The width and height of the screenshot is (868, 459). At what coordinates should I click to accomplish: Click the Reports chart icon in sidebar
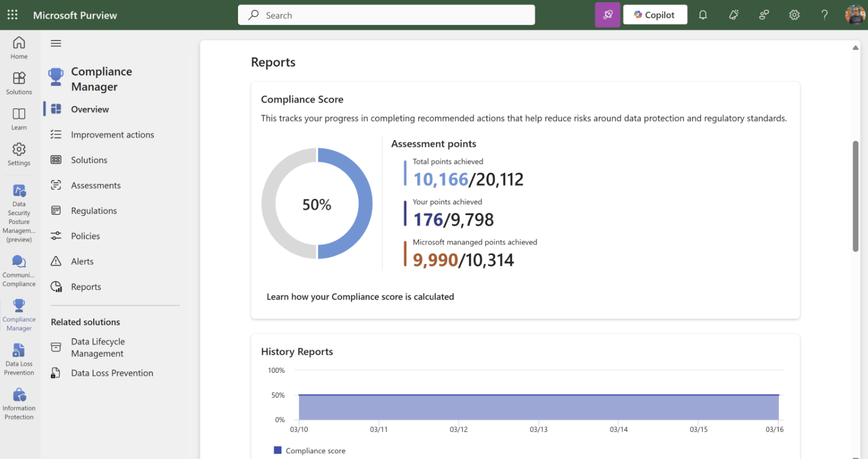[x=56, y=287]
